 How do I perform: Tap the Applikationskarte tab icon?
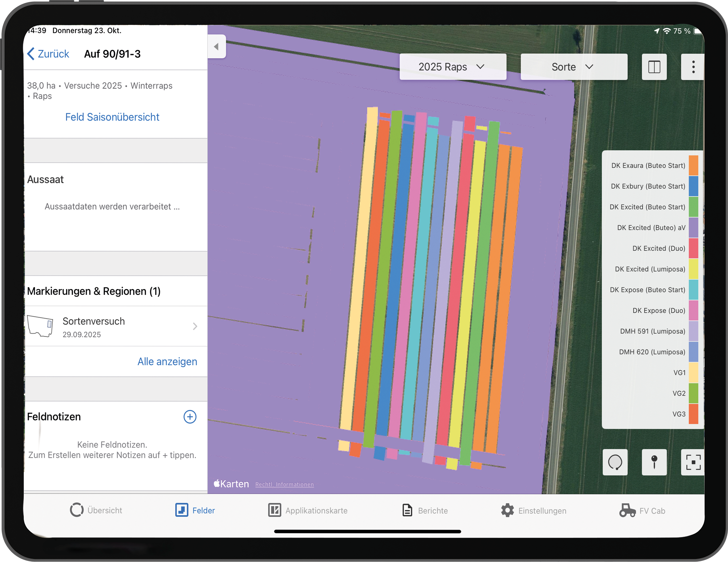pyautogui.click(x=275, y=510)
